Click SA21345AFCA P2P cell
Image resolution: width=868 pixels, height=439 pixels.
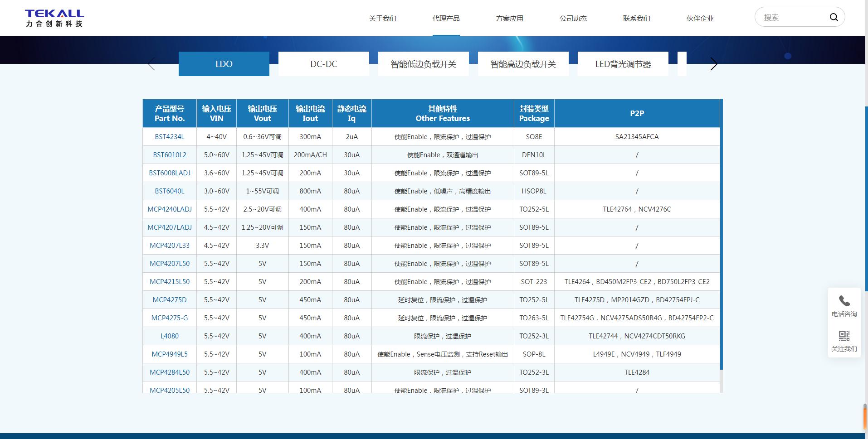[637, 136]
